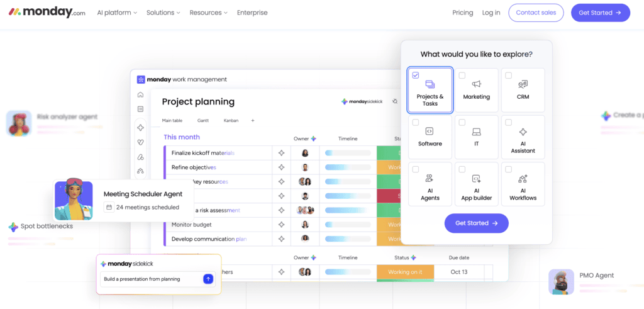Check the CRM checkbox
Viewport: 644px width, 309px height.
pos(508,76)
